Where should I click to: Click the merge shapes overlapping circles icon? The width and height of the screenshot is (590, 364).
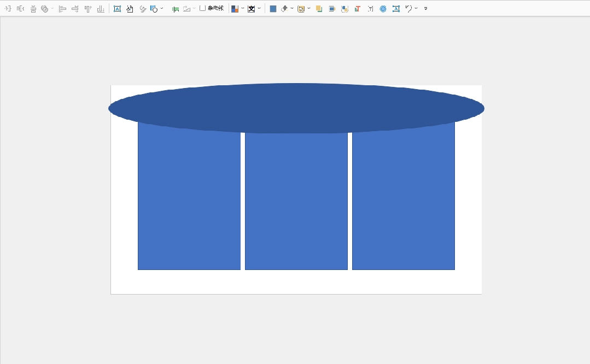tap(44, 9)
